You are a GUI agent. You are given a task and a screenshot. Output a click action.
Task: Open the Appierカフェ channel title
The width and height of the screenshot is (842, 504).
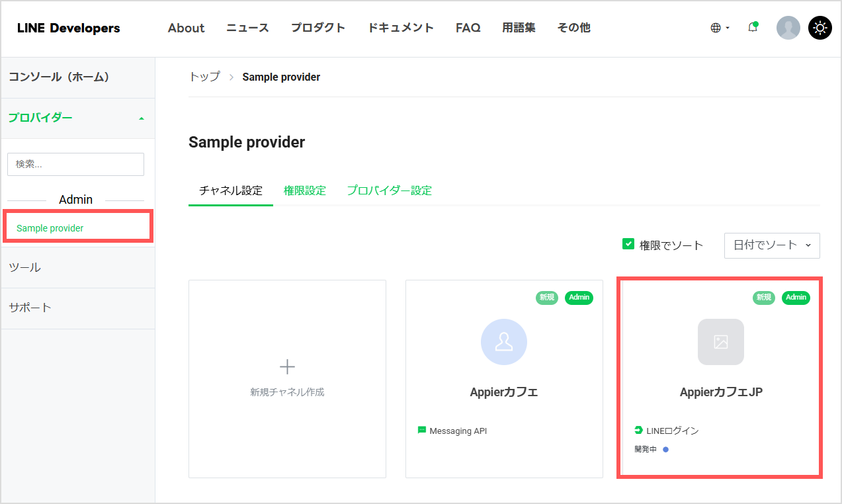(504, 392)
